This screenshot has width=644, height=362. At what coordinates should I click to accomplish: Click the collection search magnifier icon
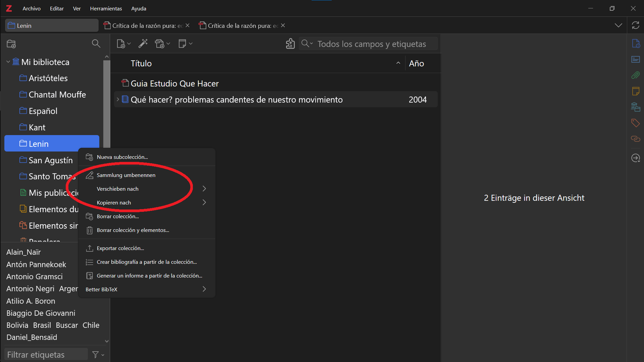[x=96, y=44]
